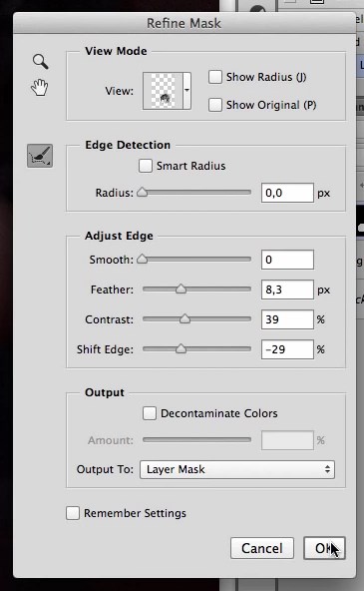This screenshot has width=364, height=591.
Task: Click the Cancel button
Action: click(x=262, y=548)
